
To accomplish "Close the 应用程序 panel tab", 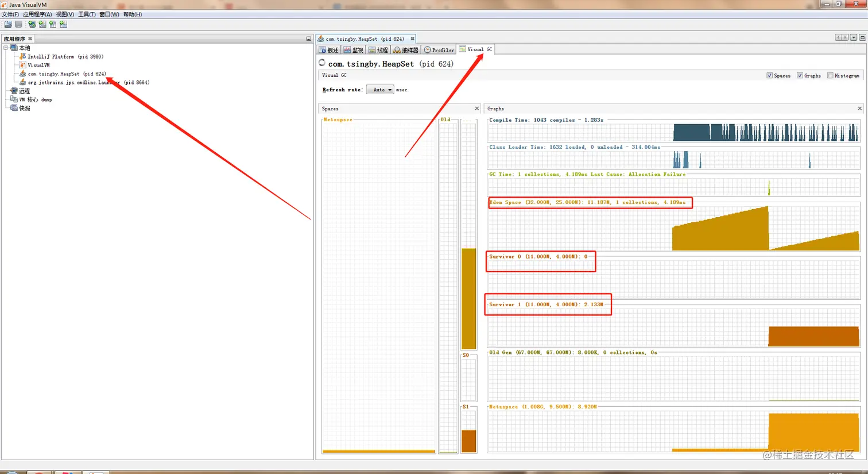I will 30,38.
